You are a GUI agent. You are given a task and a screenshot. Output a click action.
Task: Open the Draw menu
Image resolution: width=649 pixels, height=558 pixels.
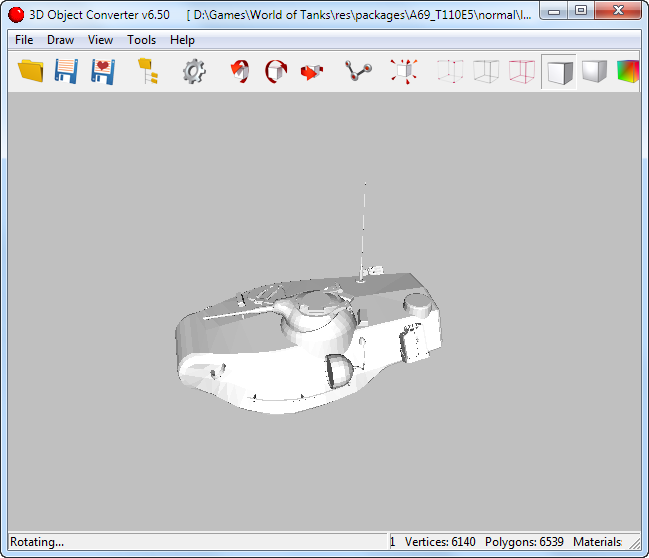tap(60, 40)
